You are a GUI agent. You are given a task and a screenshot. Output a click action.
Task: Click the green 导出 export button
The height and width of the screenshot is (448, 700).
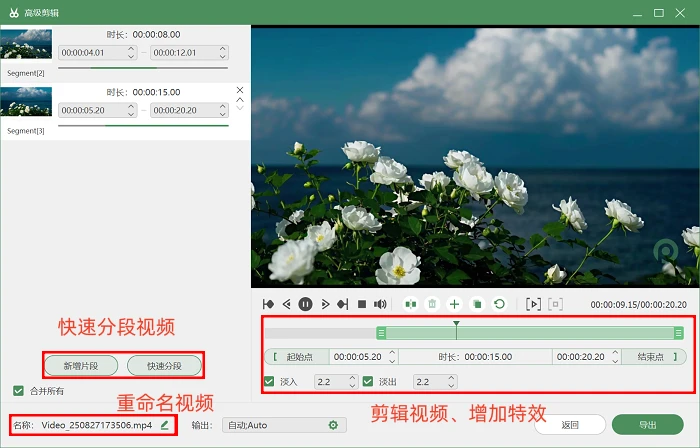pyautogui.click(x=647, y=425)
